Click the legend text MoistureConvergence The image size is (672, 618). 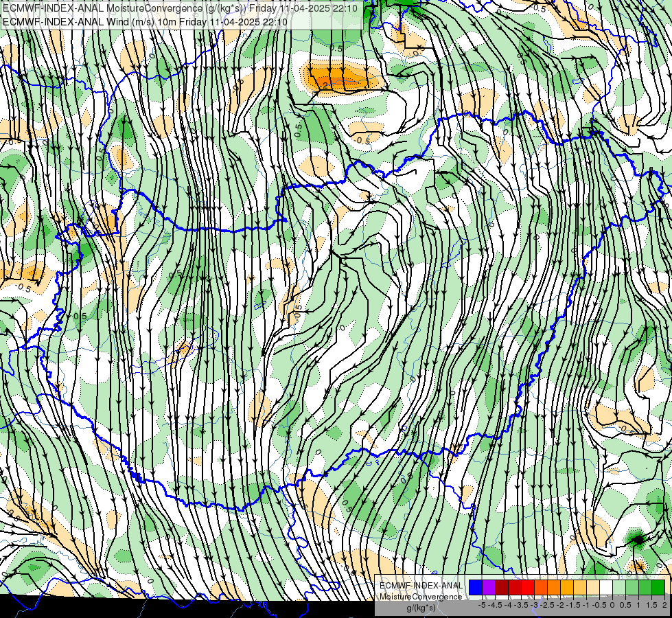pyautogui.click(x=421, y=597)
